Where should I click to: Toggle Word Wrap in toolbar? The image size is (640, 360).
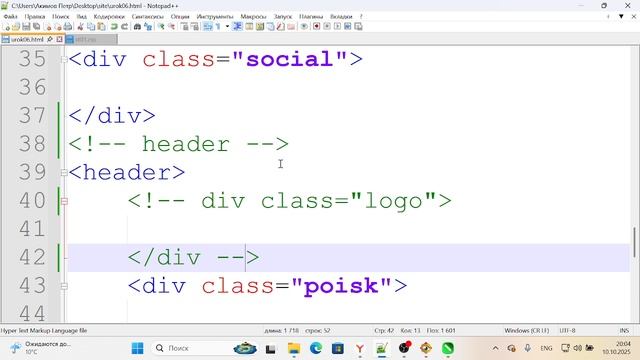pyautogui.click(x=207, y=27)
